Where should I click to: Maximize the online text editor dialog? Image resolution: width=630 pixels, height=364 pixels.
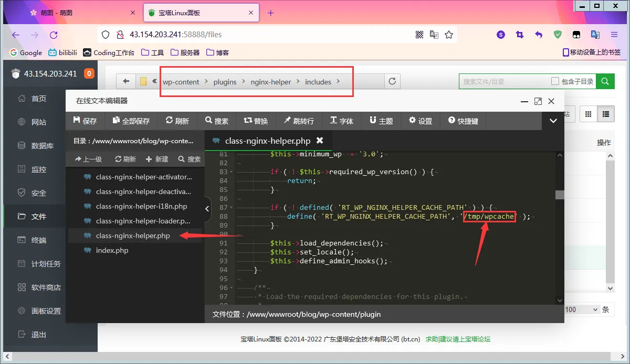538,101
